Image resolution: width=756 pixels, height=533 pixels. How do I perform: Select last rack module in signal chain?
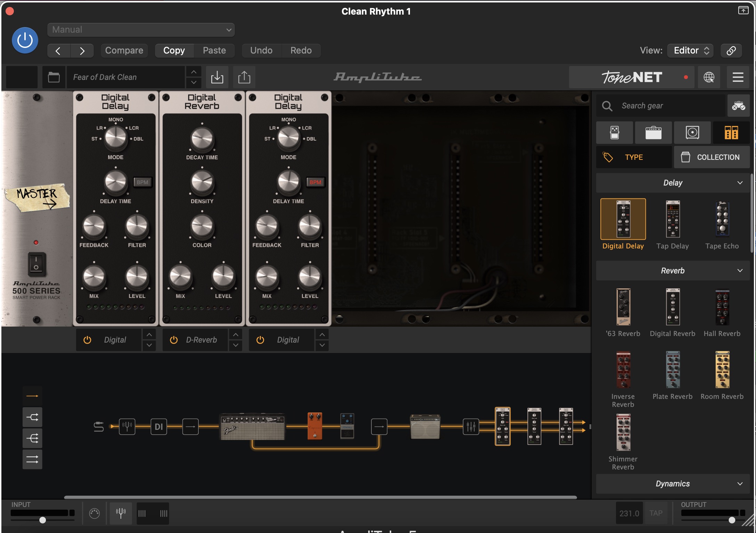tap(566, 426)
